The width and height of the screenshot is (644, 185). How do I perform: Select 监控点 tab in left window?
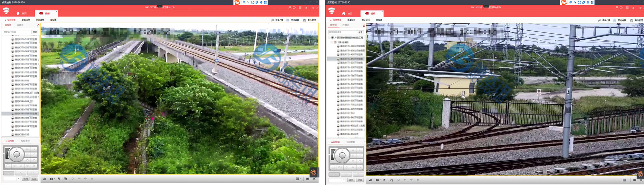[8, 25]
